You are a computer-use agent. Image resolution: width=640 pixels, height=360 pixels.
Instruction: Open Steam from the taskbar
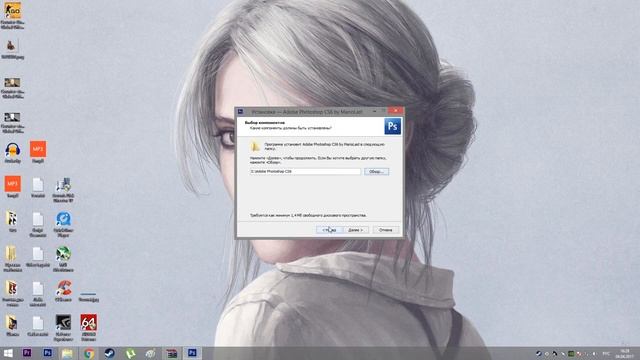point(109,353)
